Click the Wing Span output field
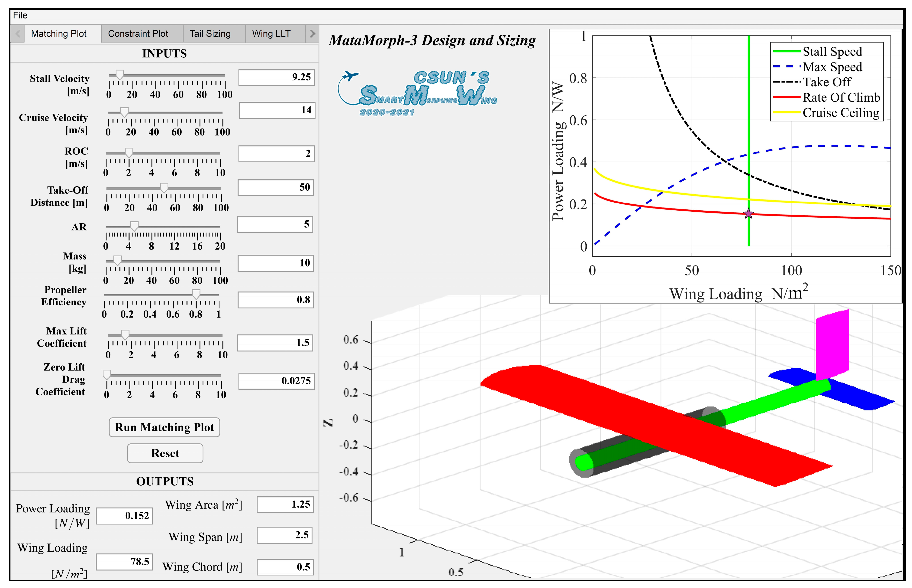The image size is (912, 588). coord(284,535)
